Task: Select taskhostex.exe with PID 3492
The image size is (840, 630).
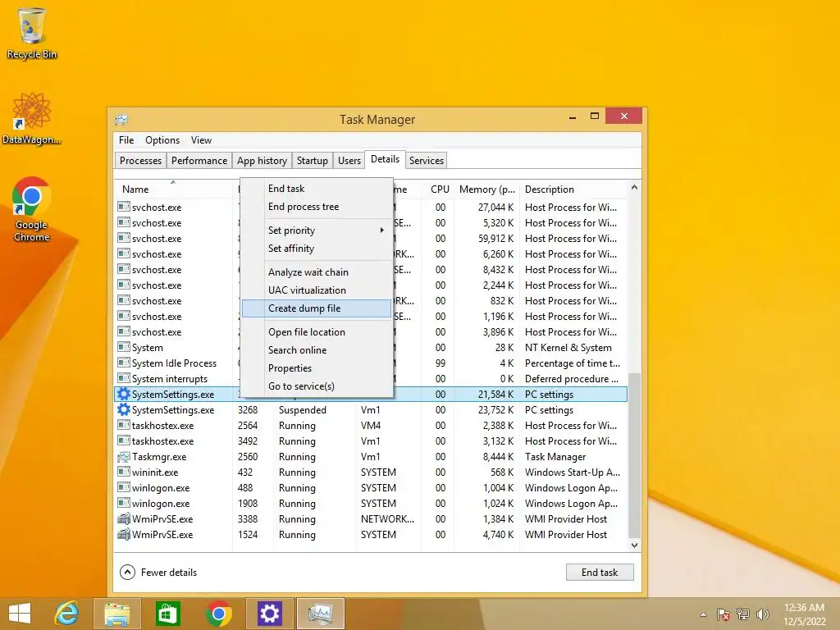Action: click(371, 441)
